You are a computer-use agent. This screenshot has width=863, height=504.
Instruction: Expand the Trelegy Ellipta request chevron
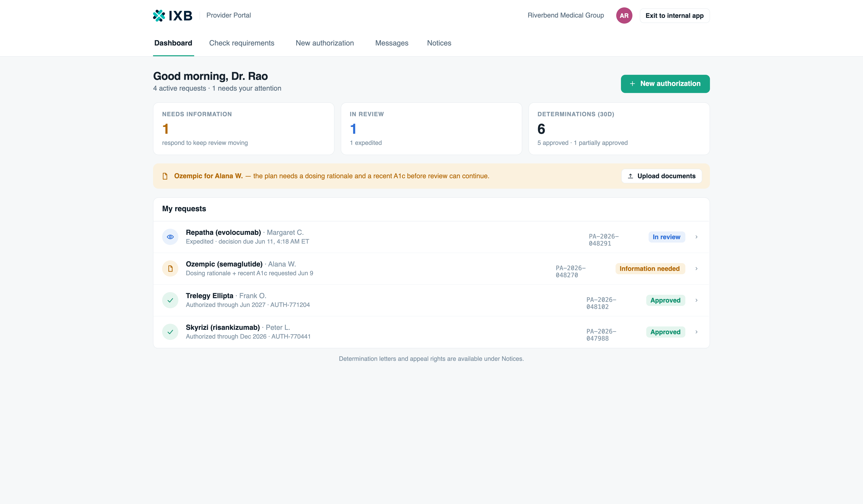696,300
